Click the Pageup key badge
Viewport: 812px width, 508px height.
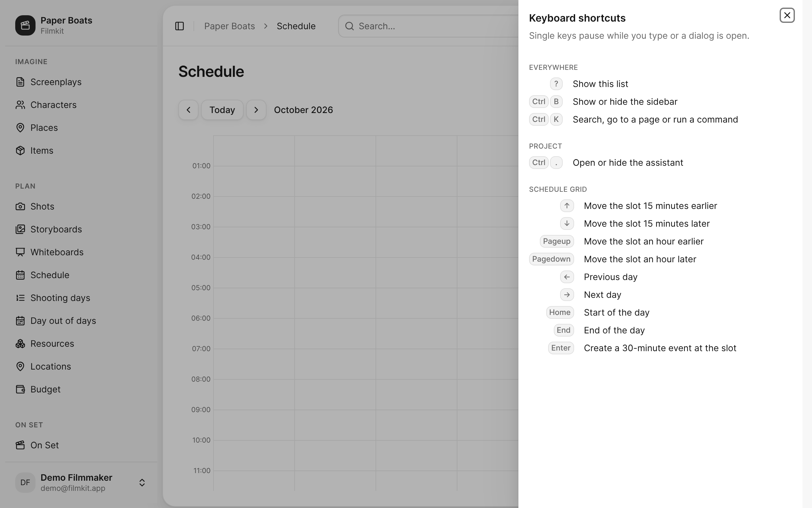tap(557, 241)
